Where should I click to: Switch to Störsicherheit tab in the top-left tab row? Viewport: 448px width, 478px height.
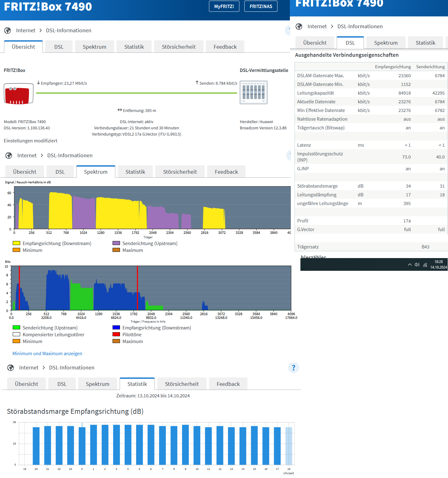[x=179, y=47]
